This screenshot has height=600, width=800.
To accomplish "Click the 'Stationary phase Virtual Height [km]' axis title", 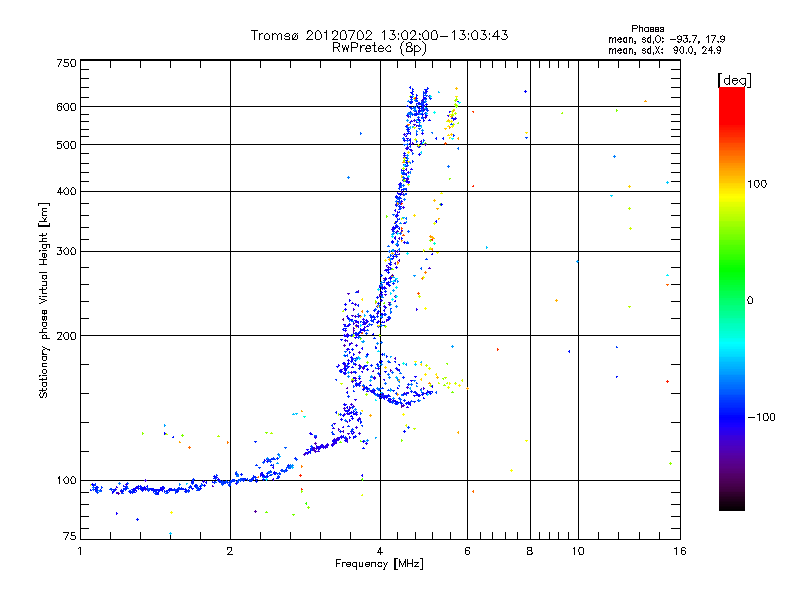I will [x=44, y=301].
